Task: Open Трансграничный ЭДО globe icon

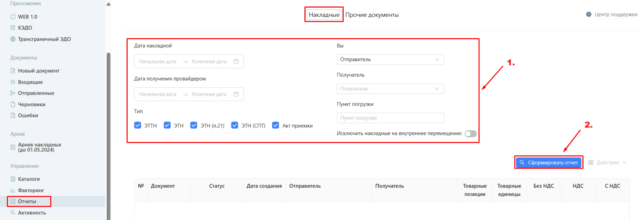Action: coord(13,39)
